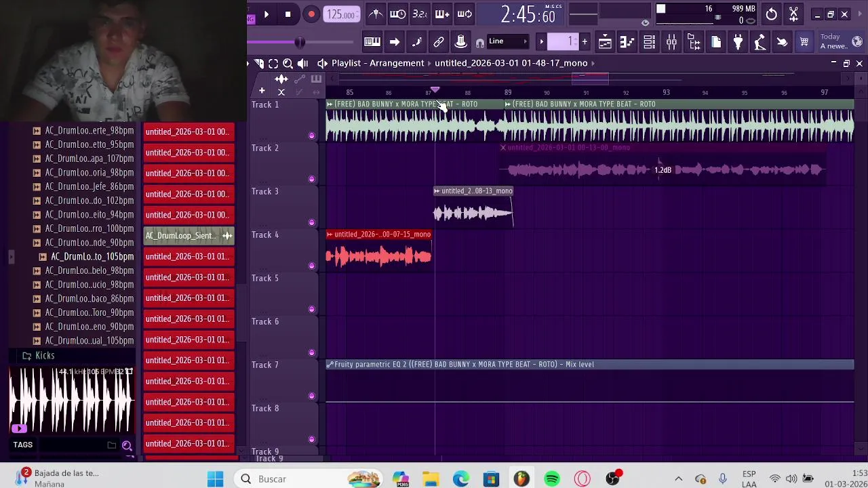
Task: Click the browser search magnifier icon
Action: [x=127, y=445]
